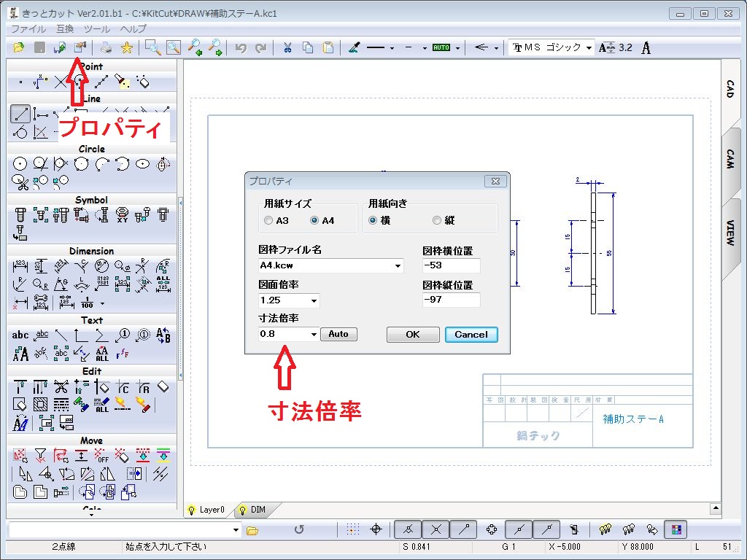
Task: Open the ツール menu
Action: coord(97,28)
